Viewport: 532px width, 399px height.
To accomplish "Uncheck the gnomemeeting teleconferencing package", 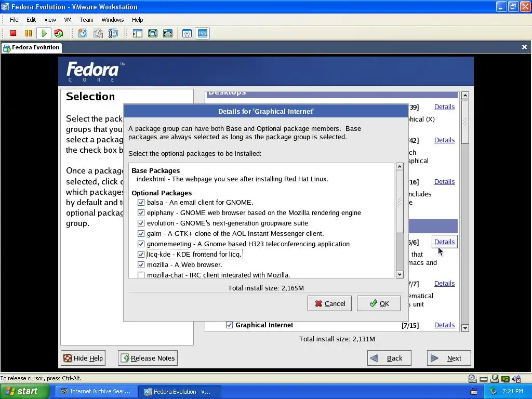I will pyautogui.click(x=141, y=244).
